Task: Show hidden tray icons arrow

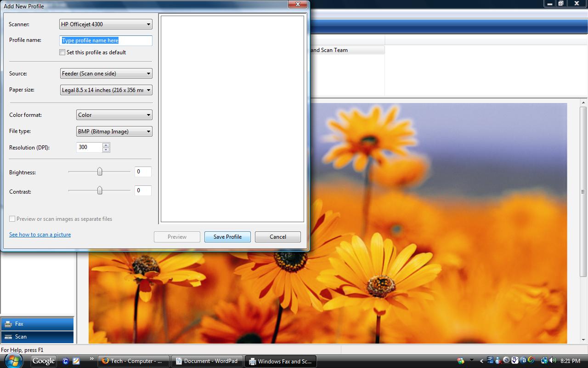Action: [481, 361]
